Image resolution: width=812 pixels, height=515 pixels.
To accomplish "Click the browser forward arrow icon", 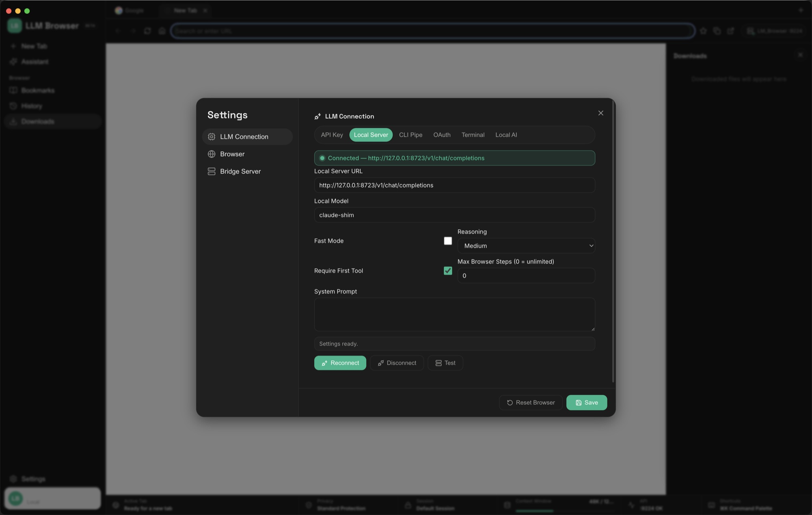I will pyautogui.click(x=133, y=31).
